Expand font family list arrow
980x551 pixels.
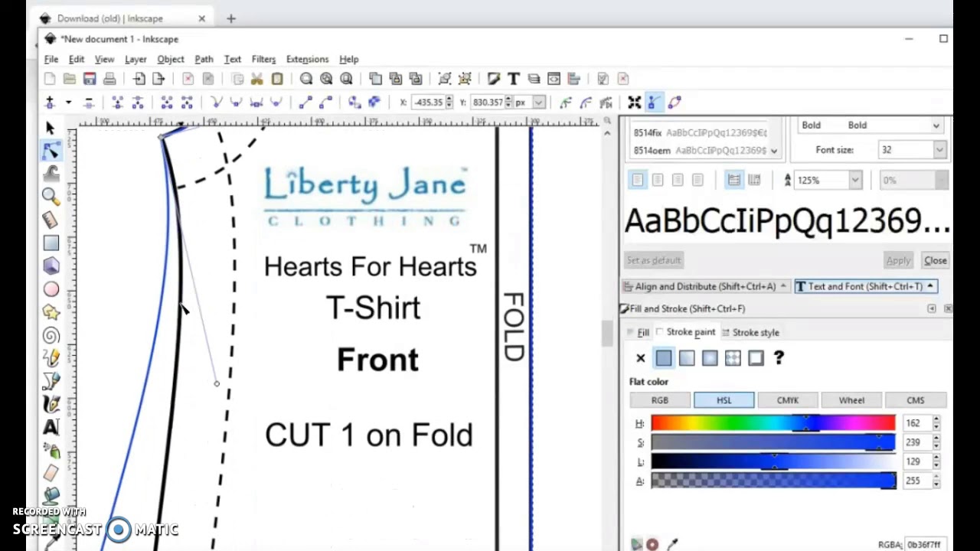click(x=774, y=151)
